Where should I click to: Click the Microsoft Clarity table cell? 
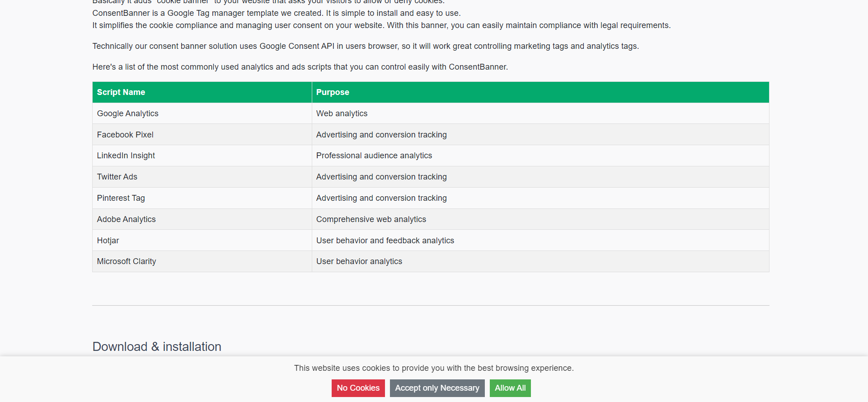pos(202,261)
